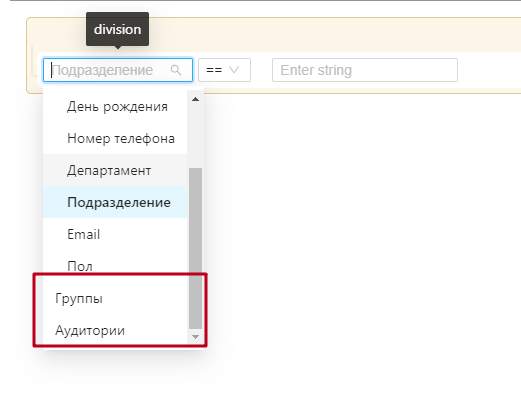Click the division tooltip label
This screenshot has width=521, height=398.
[x=117, y=29]
